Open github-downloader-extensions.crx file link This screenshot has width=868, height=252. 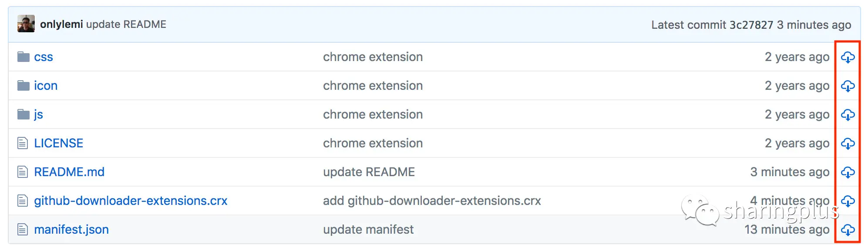(131, 201)
